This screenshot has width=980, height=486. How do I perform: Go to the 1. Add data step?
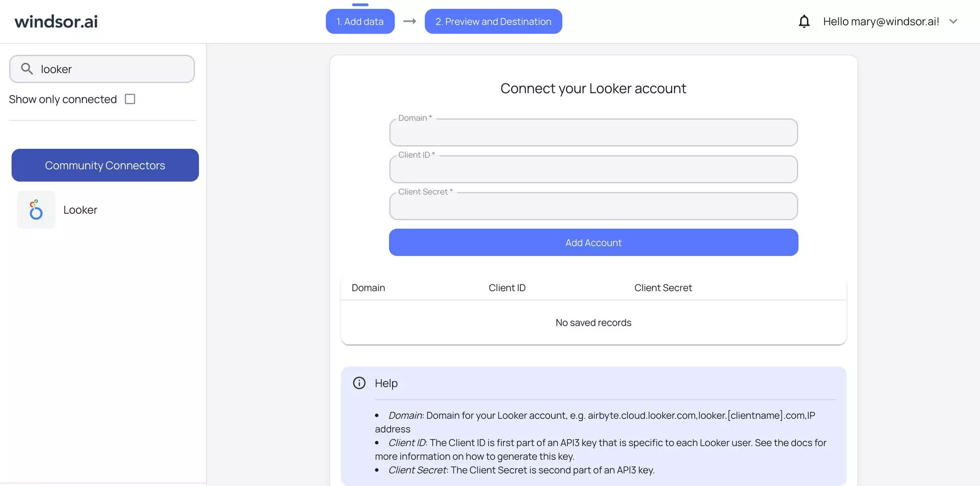360,21
